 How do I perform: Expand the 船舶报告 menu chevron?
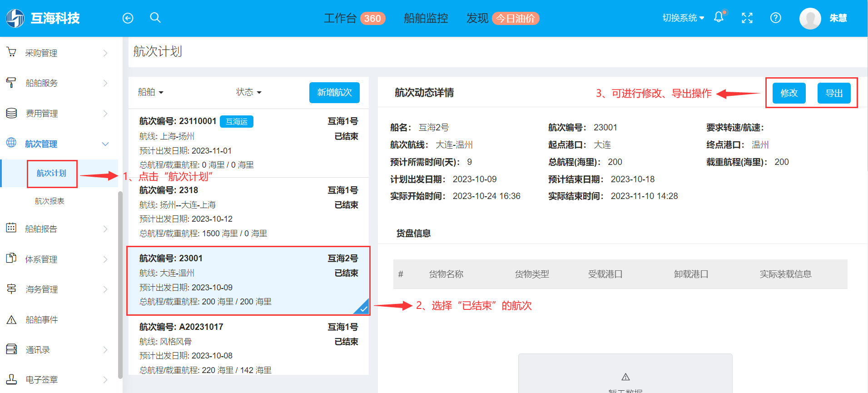click(105, 229)
